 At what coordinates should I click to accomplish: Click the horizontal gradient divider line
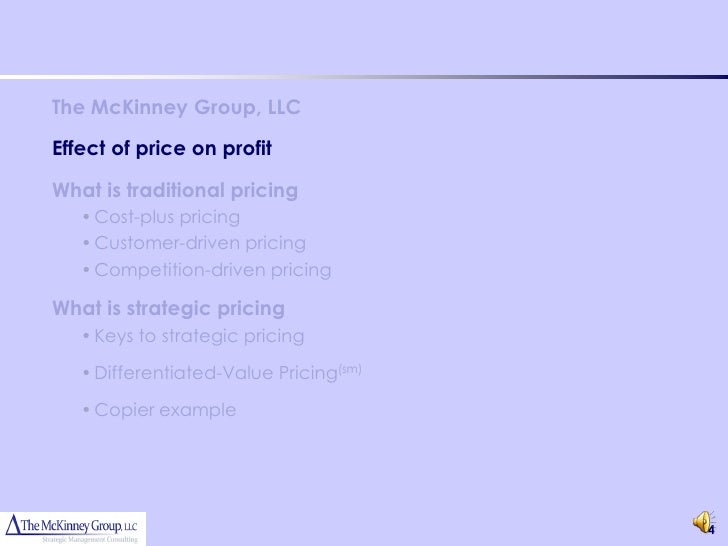364,77
